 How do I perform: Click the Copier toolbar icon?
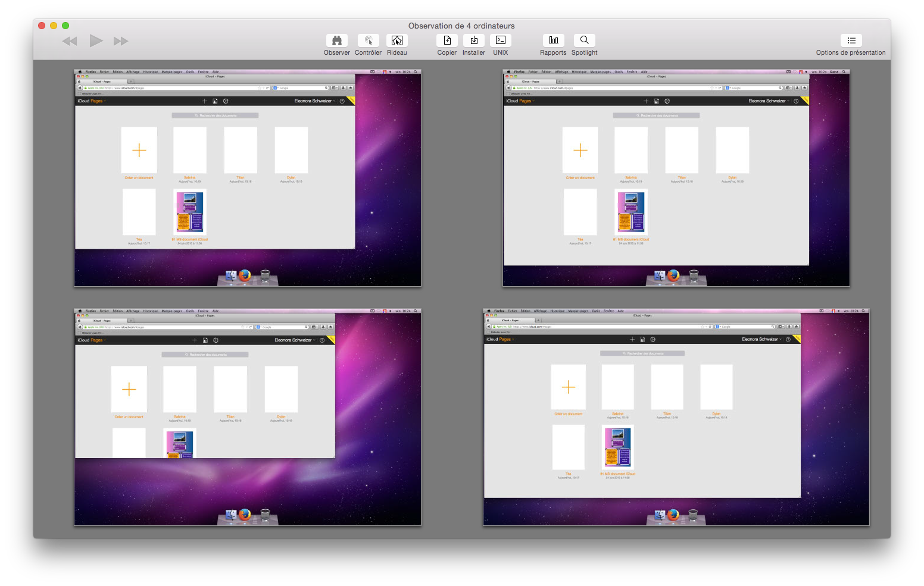[447, 40]
